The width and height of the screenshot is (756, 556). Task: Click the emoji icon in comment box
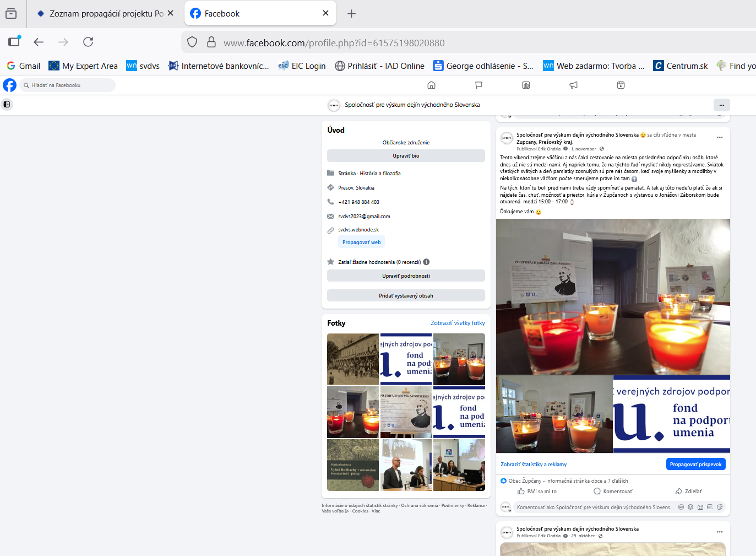690,507
